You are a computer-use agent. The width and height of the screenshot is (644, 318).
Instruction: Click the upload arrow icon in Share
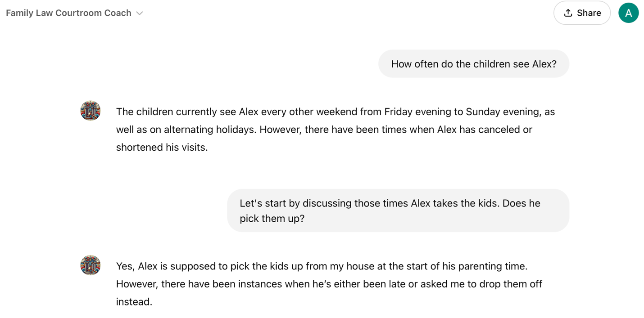pyautogui.click(x=568, y=13)
